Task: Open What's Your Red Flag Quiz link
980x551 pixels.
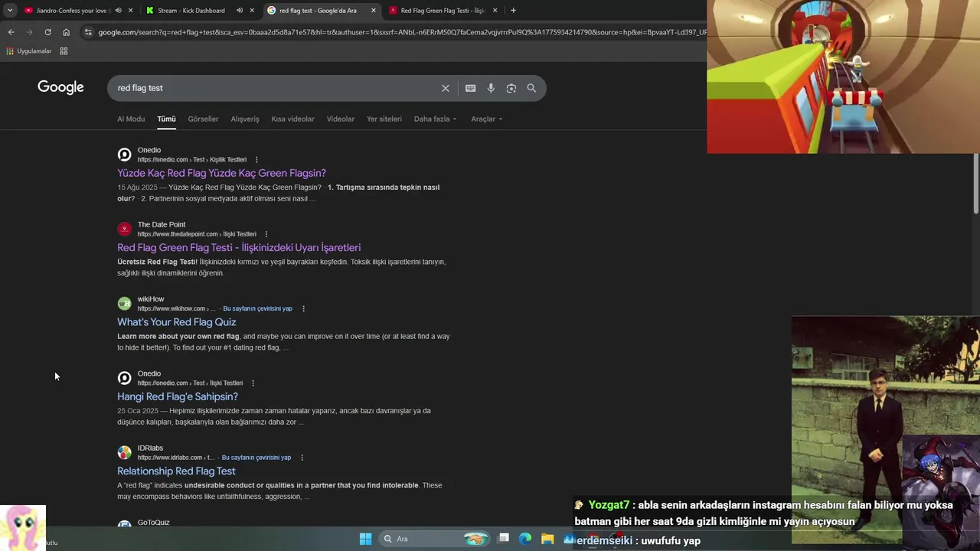Action: click(x=176, y=322)
